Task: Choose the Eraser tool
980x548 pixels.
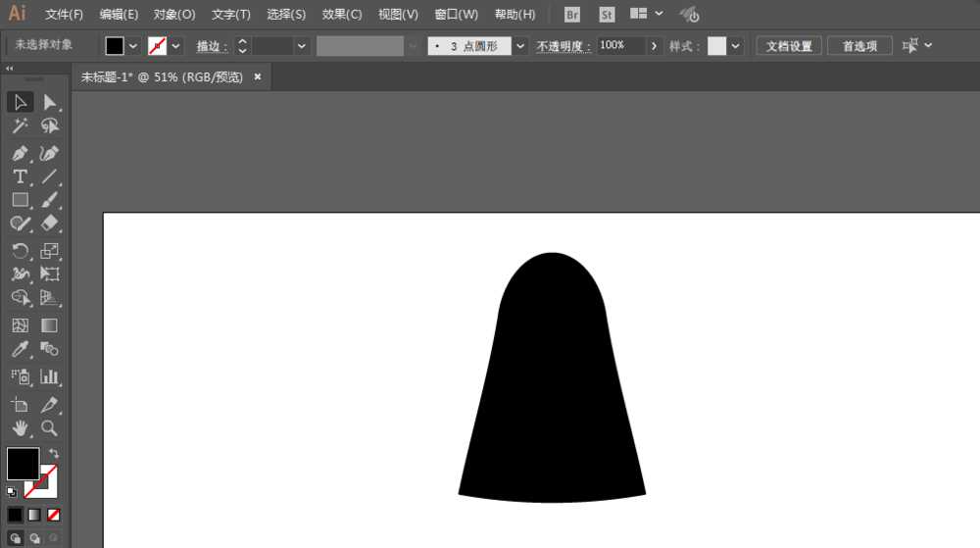Action: coord(50,224)
